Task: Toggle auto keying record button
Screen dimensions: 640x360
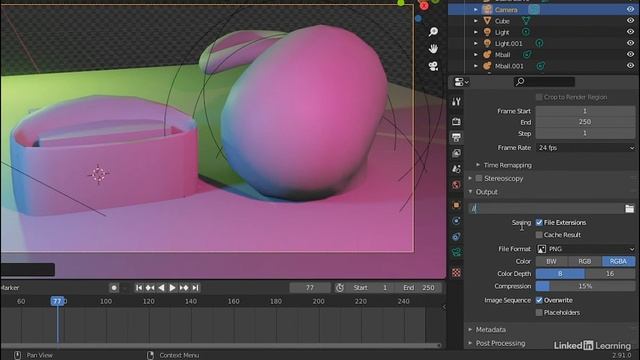Action: 114,288
